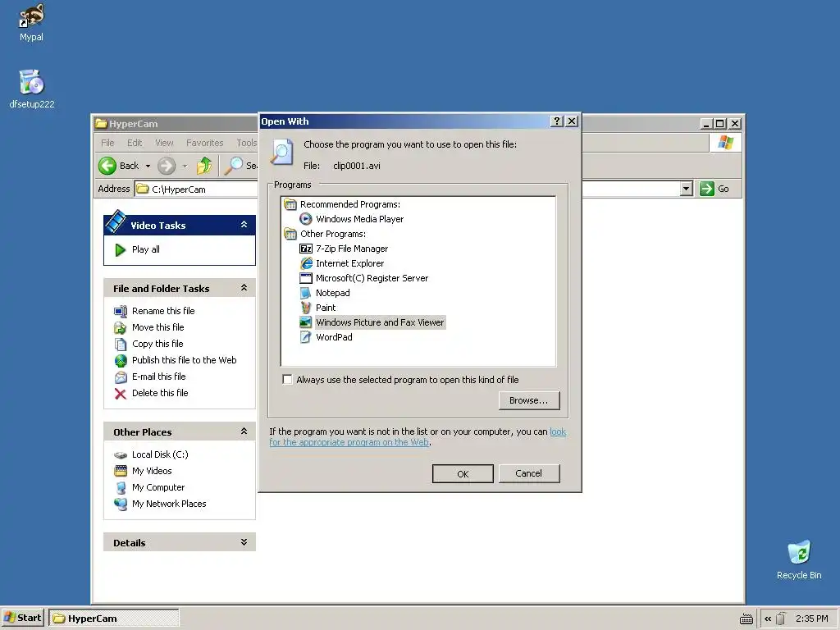Click the Other Programs group header

coord(333,234)
